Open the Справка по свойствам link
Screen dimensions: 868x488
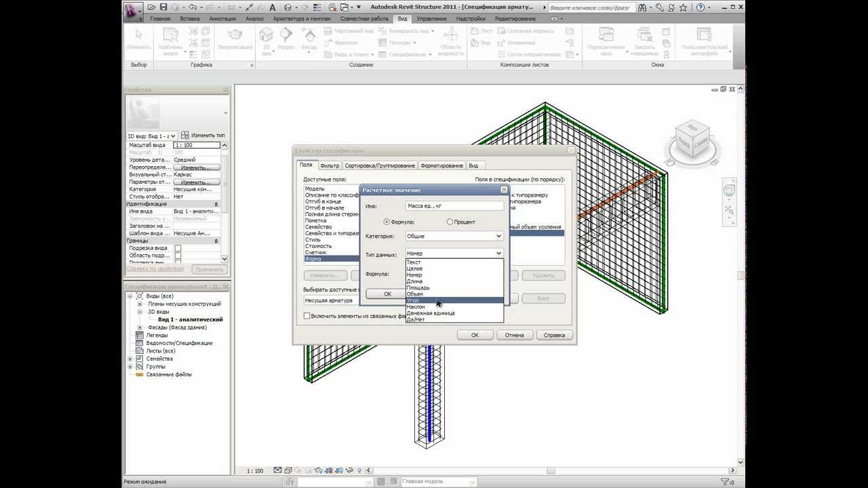coord(155,268)
